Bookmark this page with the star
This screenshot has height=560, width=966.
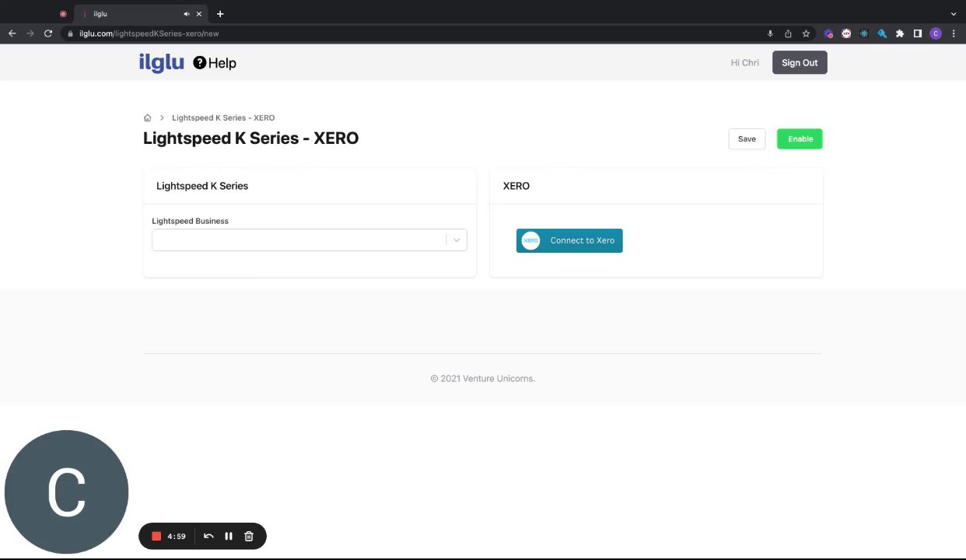806,33
